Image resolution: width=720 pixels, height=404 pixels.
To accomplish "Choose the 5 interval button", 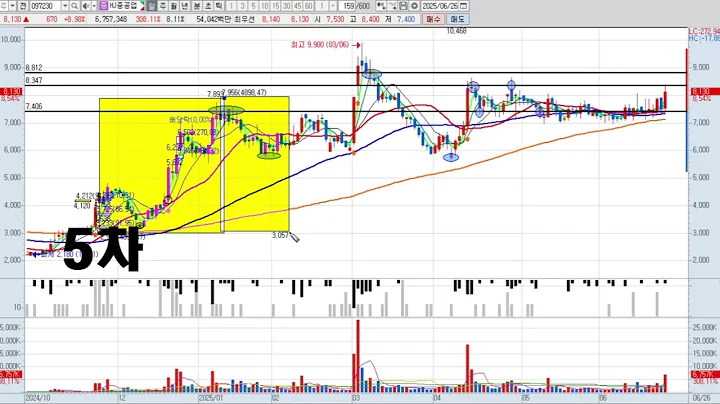I will [253, 6].
